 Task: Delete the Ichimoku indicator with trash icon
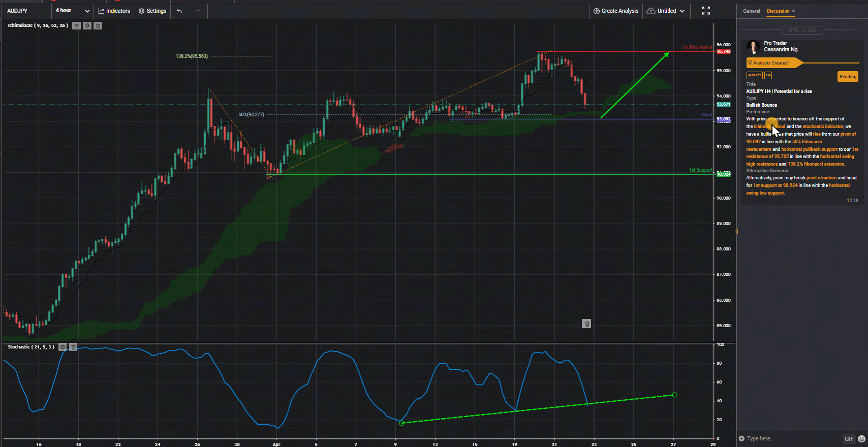point(98,25)
